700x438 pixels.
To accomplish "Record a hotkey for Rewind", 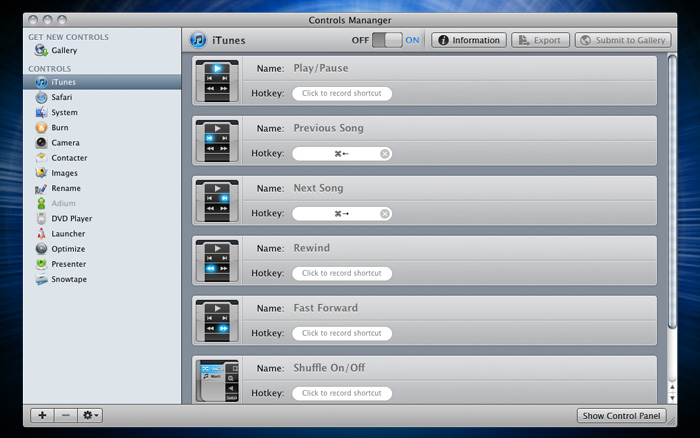I will point(342,273).
